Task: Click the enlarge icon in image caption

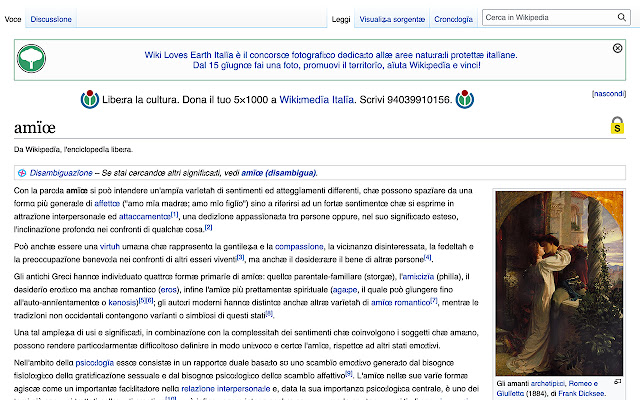Action: tap(617, 382)
